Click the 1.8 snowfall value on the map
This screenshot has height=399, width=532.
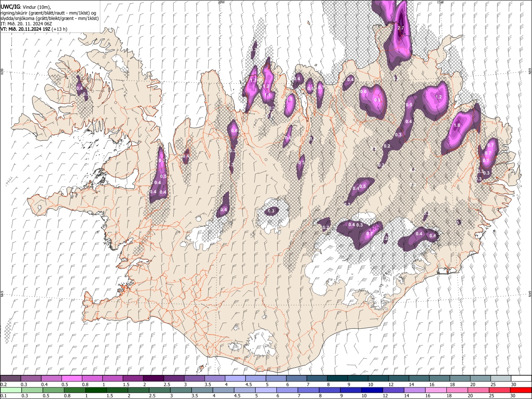click(x=457, y=125)
